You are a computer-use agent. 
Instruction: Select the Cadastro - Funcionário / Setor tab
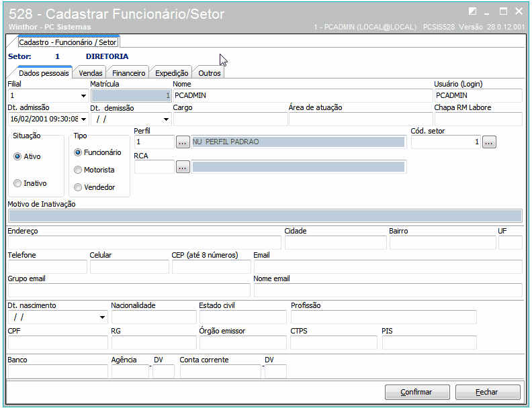[68, 42]
